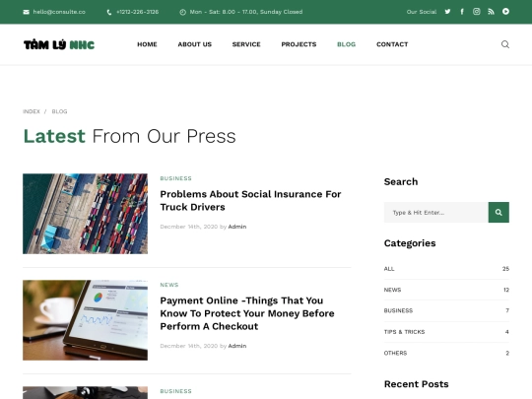Open the PROJECTS menu item
This screenshot has height=399, width=532.
(x=299, y=44)
